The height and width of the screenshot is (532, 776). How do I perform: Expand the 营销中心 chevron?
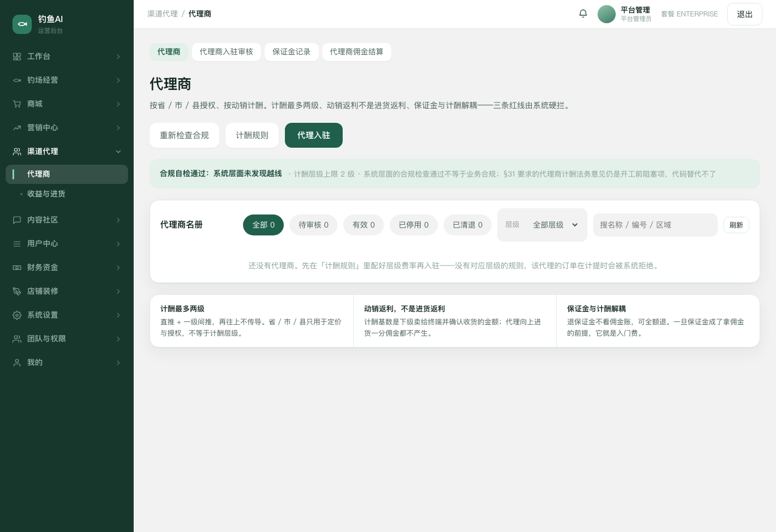[x=118, y=128]
